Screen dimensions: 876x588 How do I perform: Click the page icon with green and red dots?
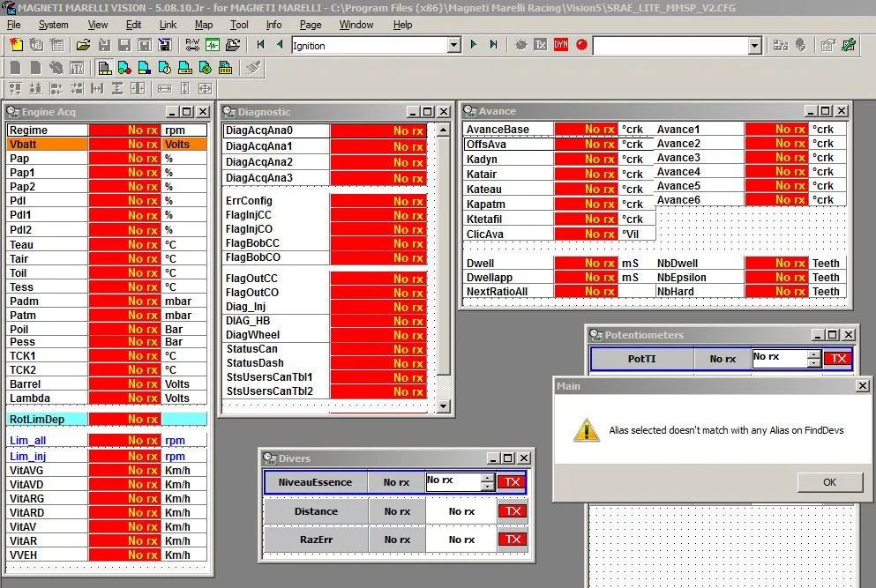click(x=124, y=68)
